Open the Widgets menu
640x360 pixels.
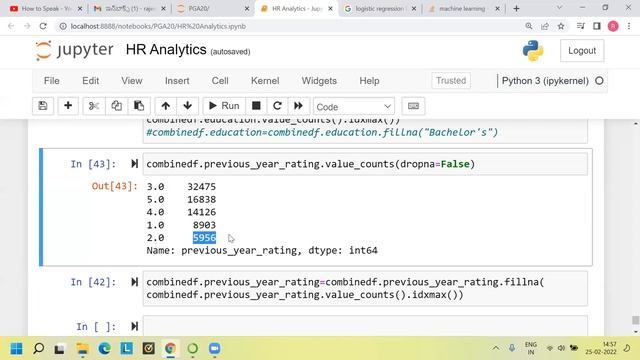(x=319, y=81)
